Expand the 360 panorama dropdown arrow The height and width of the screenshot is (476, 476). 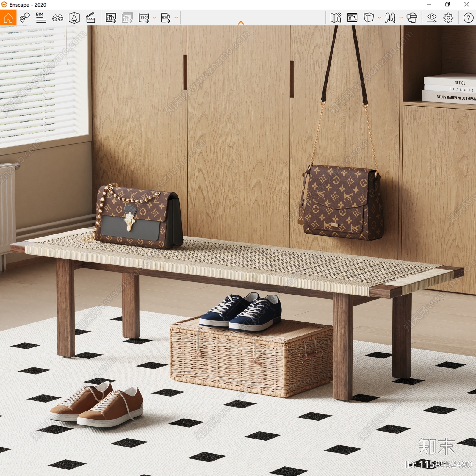pyautogui.click(x=154, y=18)
